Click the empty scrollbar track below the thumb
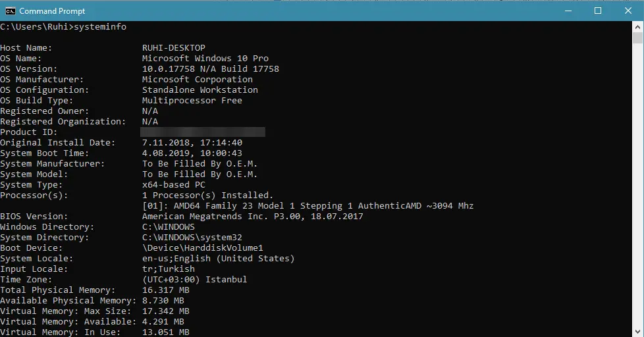644x337 pixels. (x=637, y=185)
